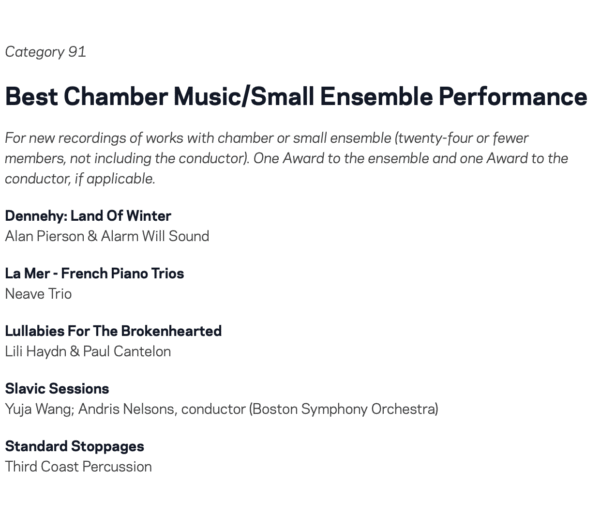
Task: Open the Standard Stoppages nominee
Action: [75, 446]
